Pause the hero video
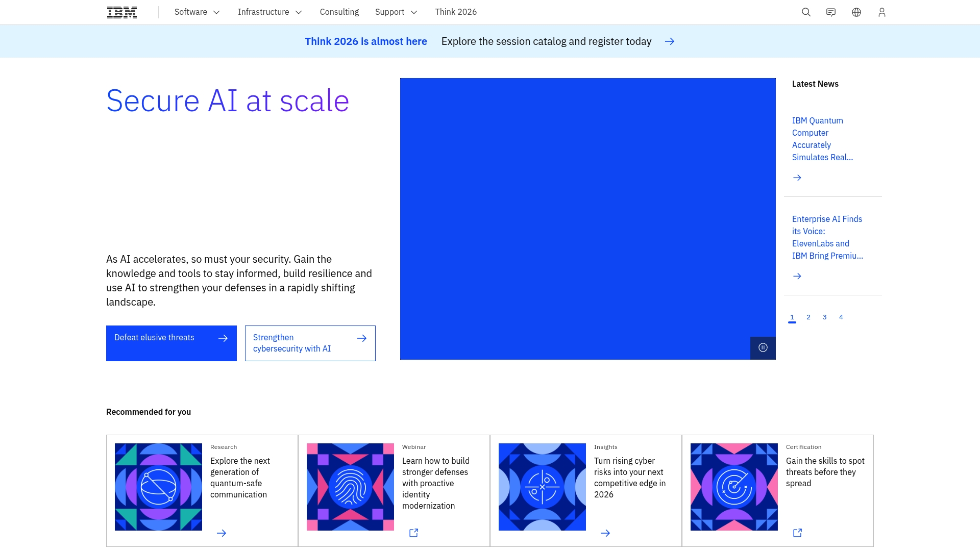Screen dimensions: 980x551 pos(763,348)
